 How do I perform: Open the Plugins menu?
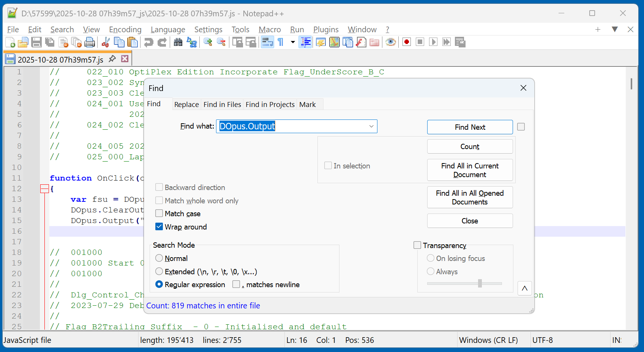tap(325, 30)
